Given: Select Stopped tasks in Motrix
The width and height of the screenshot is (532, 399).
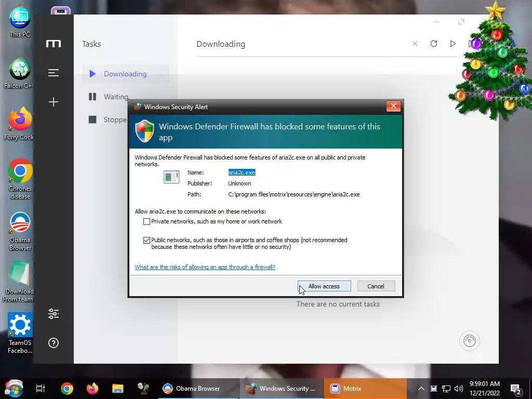Looking at the screenshot, I should [x=108, y=119].
